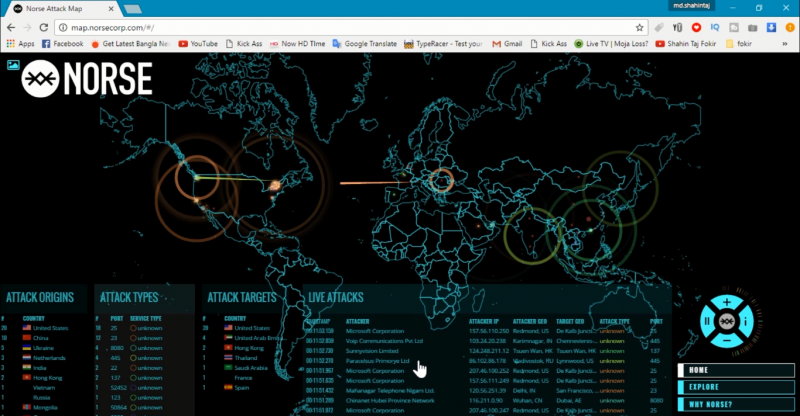Open the TypeRacer bookmark
This screenshot has height=416, width=800.
click(x=443, y=44)
